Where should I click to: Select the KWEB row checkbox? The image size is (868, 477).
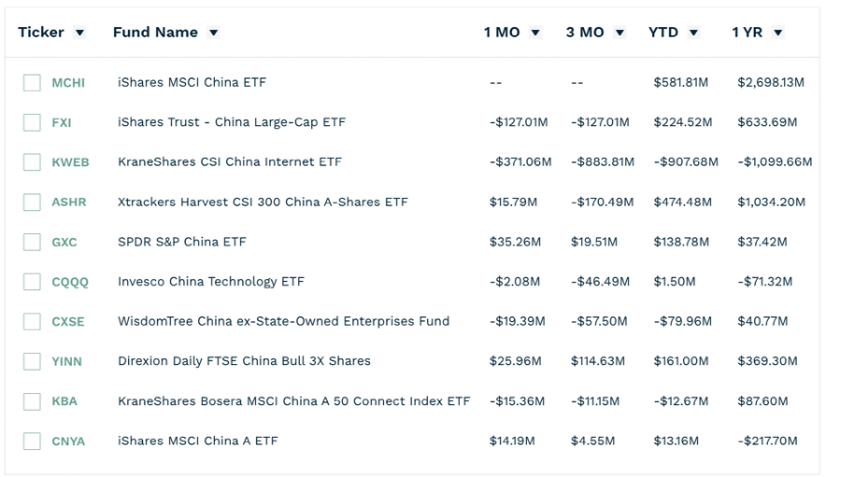(32, 162)
